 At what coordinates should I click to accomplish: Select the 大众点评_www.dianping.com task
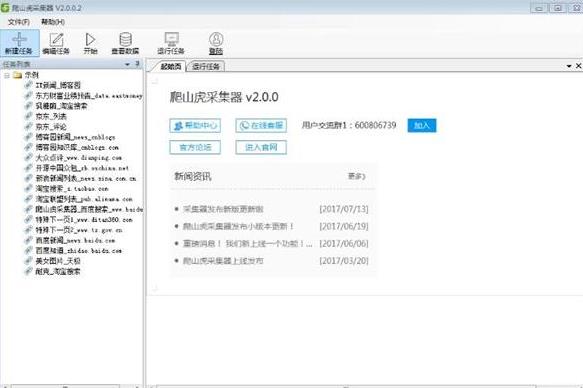click(78, 158)
